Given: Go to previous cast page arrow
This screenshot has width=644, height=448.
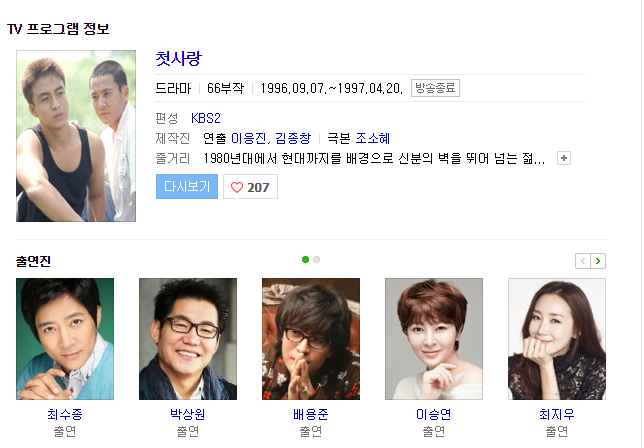Looking at the screenshot, I should click(x=583, y=261).
